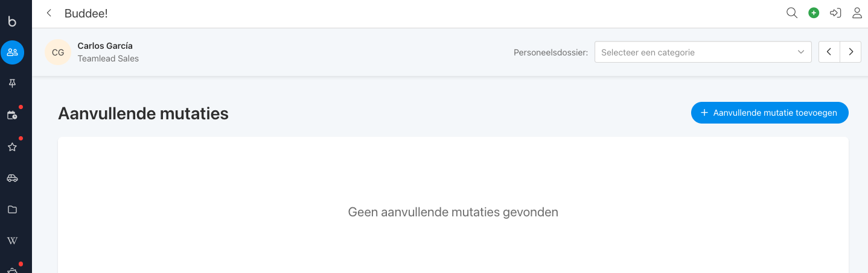Click the search magnifier icon
Image resolution: width=868 pixels, height=273 pixels.
pyautogui.click(x=792, y=13)
